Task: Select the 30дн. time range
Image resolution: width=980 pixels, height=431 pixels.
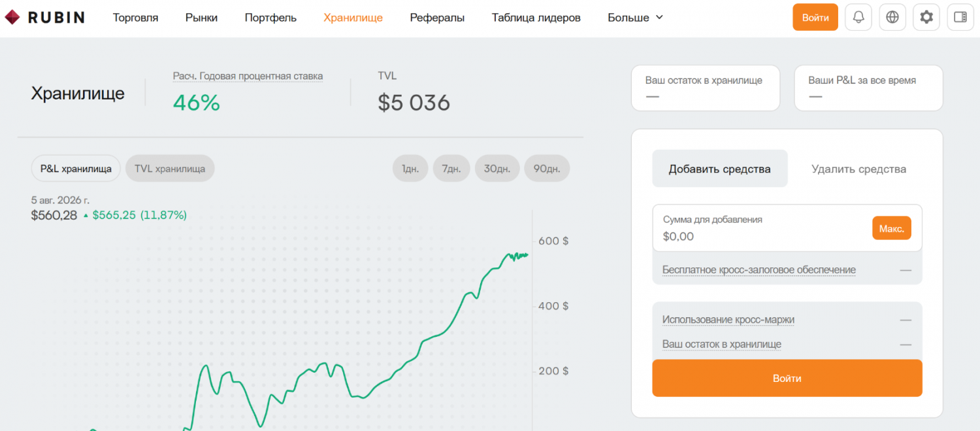Action: 497,168
